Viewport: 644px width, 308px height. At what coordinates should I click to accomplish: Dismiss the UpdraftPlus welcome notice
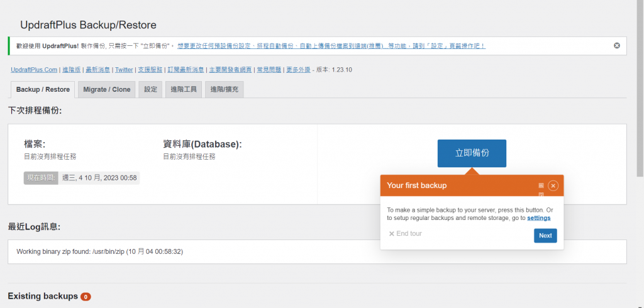click(x=616, y=46)
